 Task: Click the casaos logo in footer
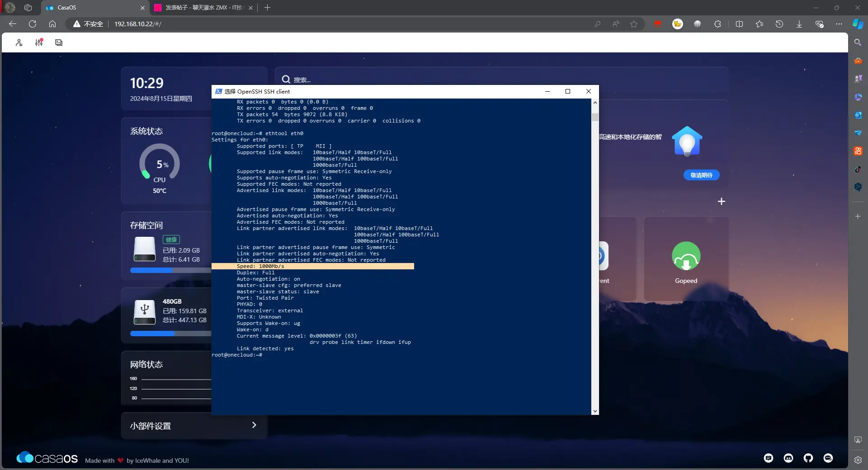(47, 458)
